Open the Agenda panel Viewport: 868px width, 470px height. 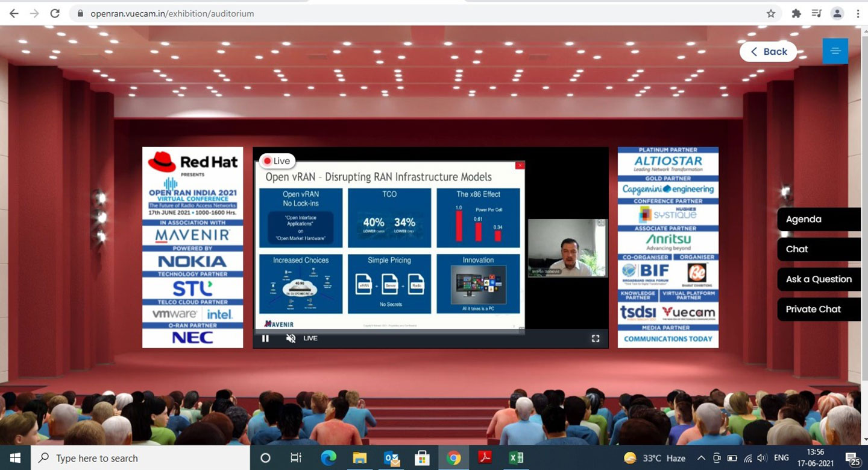click(x=819, y=219)
